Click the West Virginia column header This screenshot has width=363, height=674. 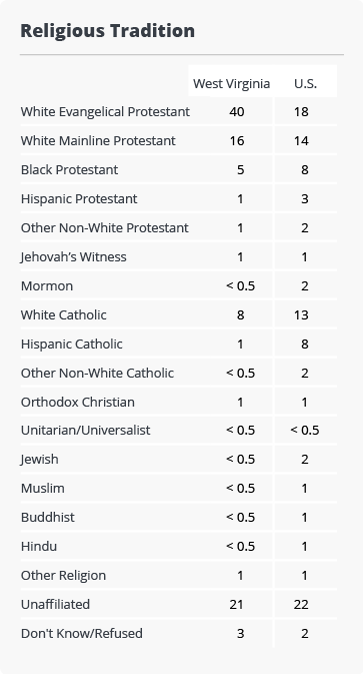[x=231, y=83]
